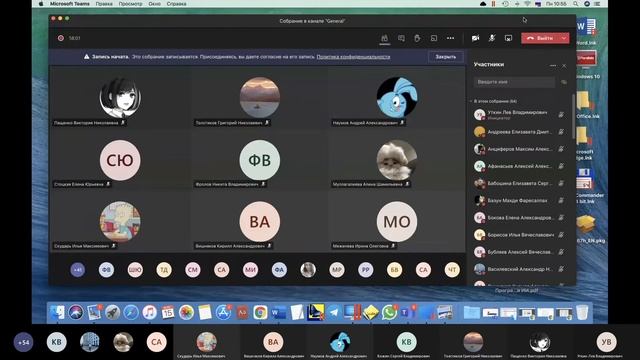Screen dimensions: 640x360
Task: Click the ЧТ avatar in overflow strip
Action: (452, 270)
